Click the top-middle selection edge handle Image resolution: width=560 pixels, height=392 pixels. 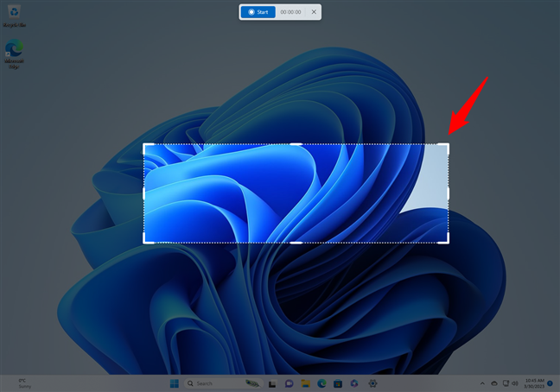click(296, 144)
